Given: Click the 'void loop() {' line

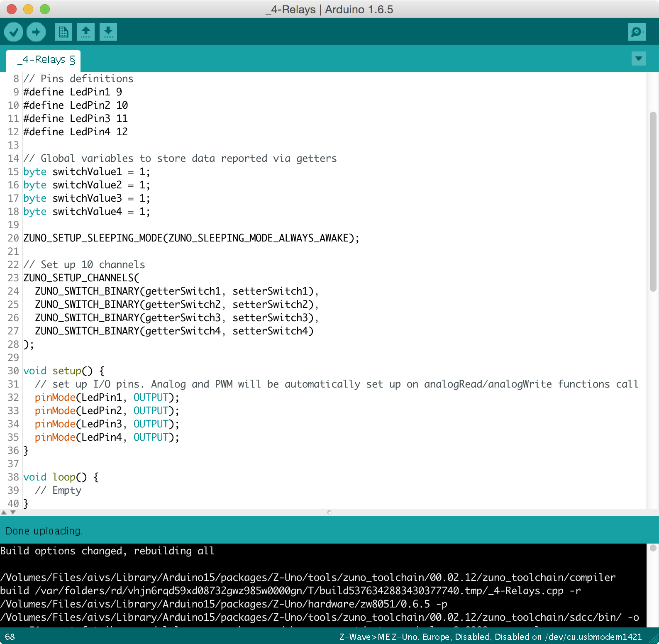Looking at the screenshot, I should [x=61, y=477].
